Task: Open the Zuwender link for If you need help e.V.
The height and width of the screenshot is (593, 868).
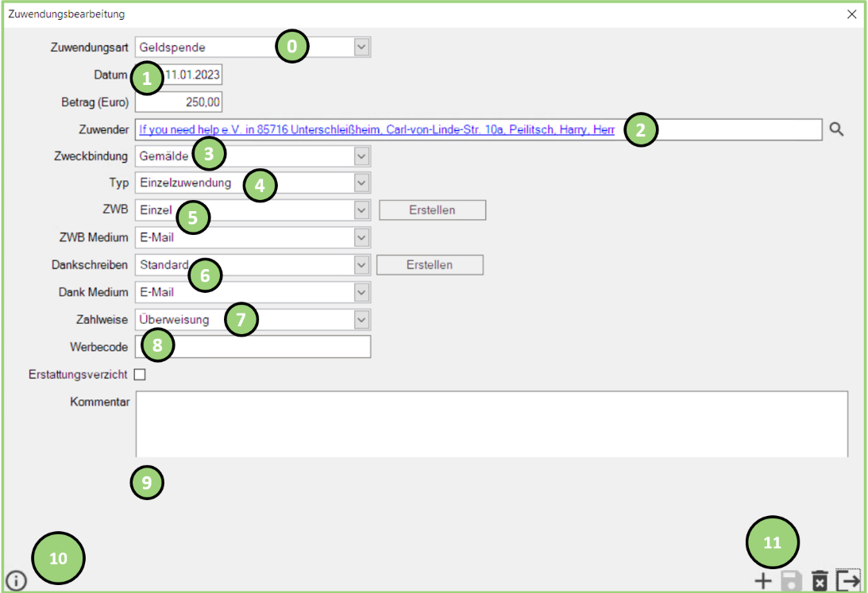Action: (x=376, y=129)
